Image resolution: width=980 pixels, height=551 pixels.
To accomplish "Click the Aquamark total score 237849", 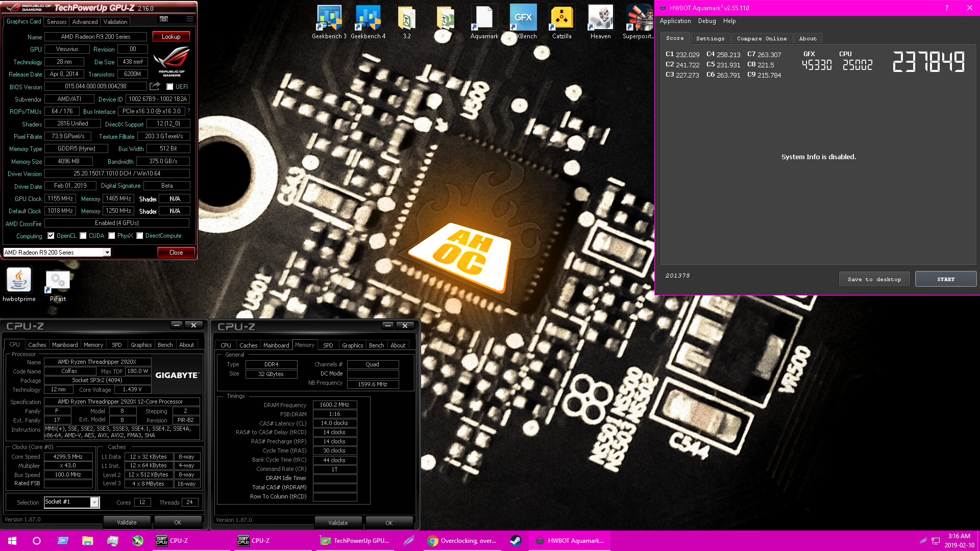I will [928, 62].
